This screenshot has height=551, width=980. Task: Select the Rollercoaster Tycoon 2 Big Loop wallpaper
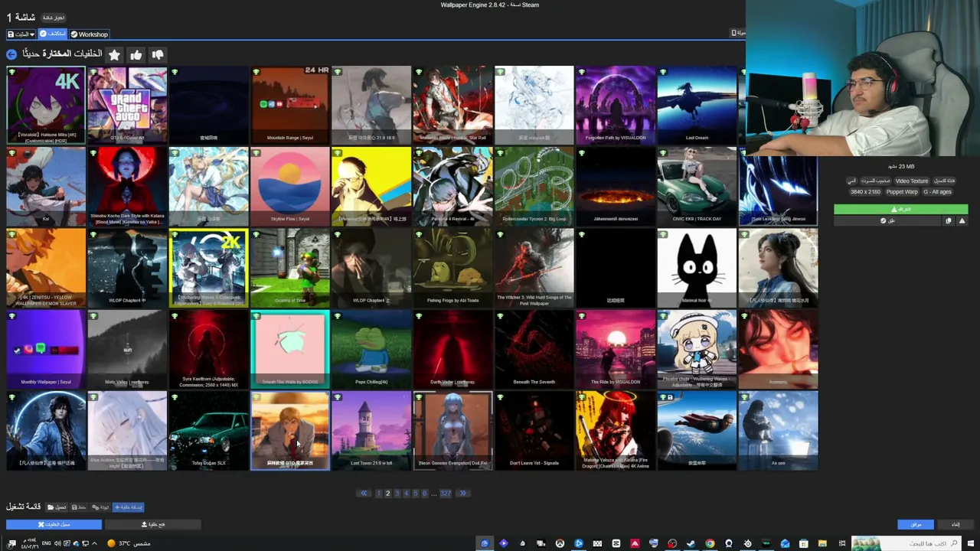pos(534,186)
